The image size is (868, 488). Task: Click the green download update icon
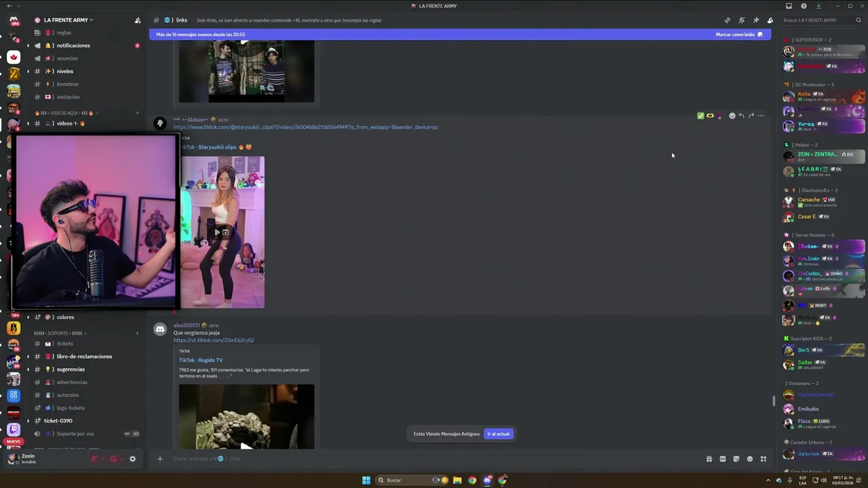tap(818, 6)
